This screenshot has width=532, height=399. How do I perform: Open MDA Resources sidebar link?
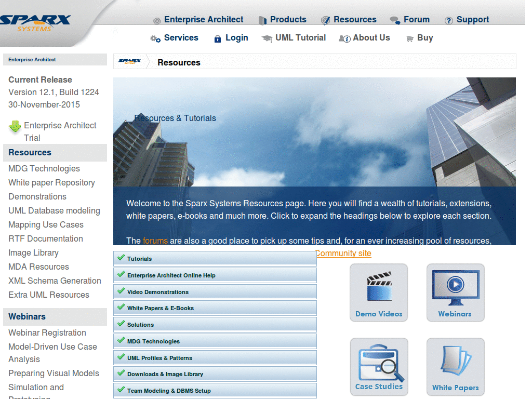38,267
